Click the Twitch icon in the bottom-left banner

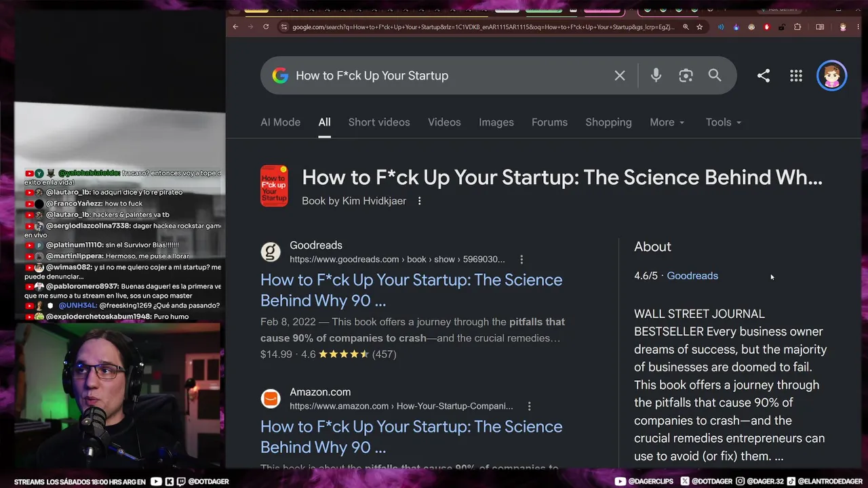point(180,481)
